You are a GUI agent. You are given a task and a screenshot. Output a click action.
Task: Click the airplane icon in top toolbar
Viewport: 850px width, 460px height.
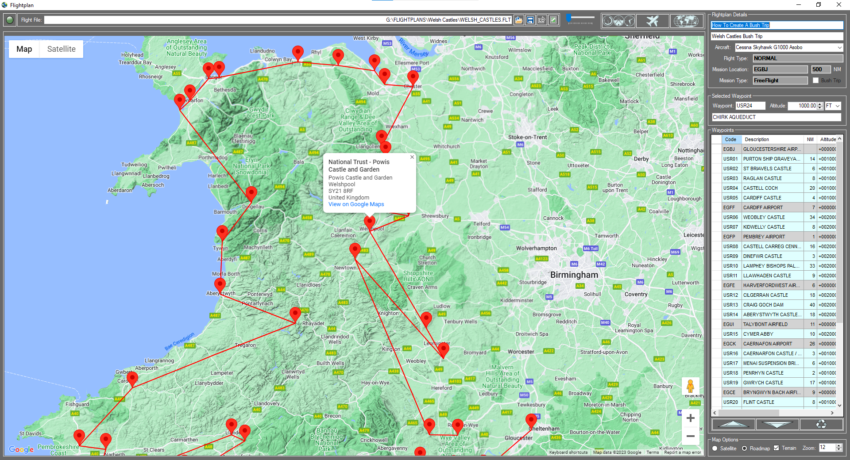pos(653,20)
